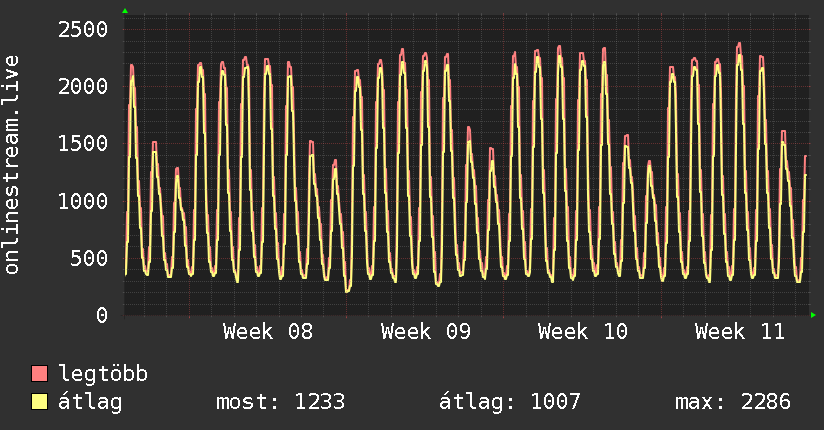Click the 0 y-axis origin value
Screen dimensions: 824x430
pyautogui.click(x=100, y=315)
